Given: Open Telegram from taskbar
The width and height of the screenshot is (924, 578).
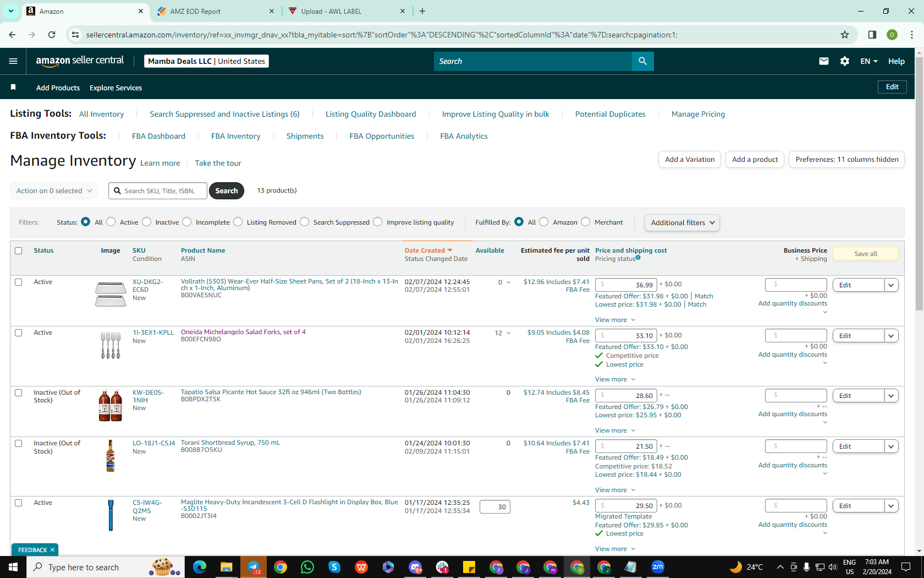Looking at the screenshot, I should (254, 567).
